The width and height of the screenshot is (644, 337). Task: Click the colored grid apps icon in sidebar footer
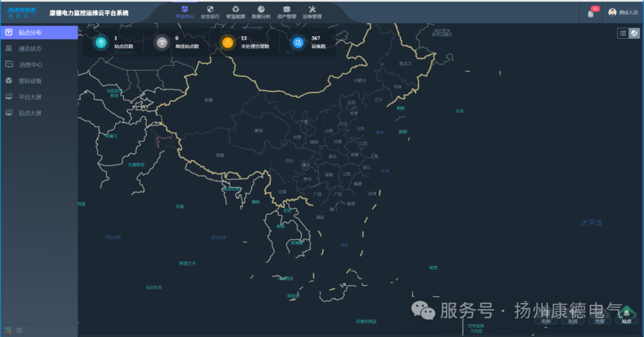[x=8, y=330]
